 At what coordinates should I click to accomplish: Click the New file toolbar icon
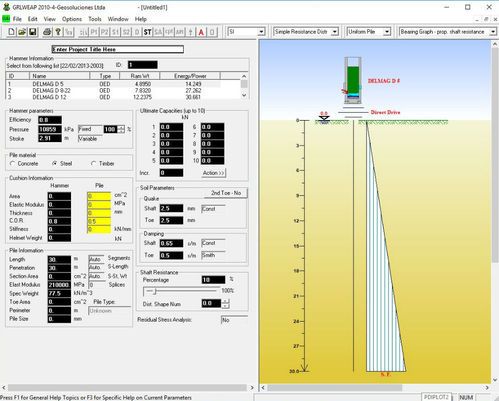tap(11, 32)
